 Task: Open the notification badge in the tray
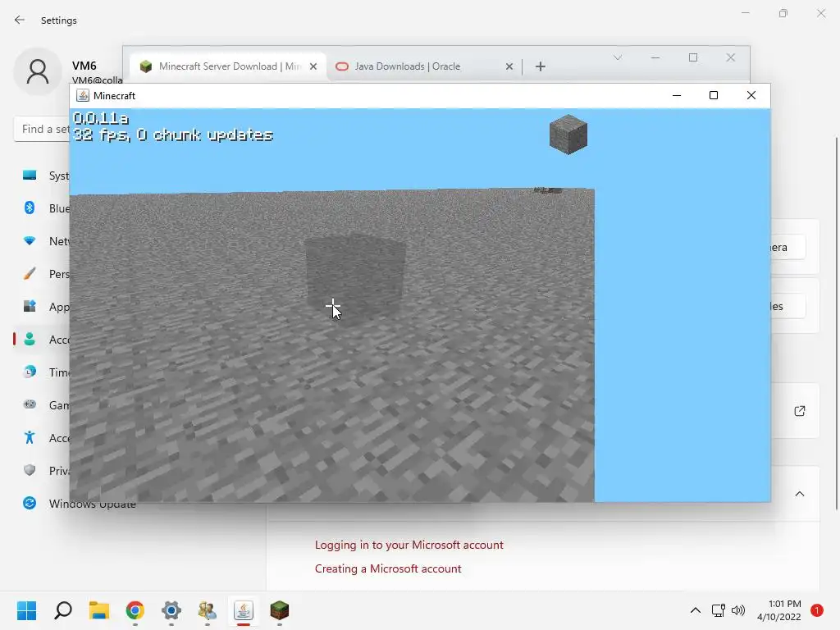pyautogui.click(x=817, y=610)
